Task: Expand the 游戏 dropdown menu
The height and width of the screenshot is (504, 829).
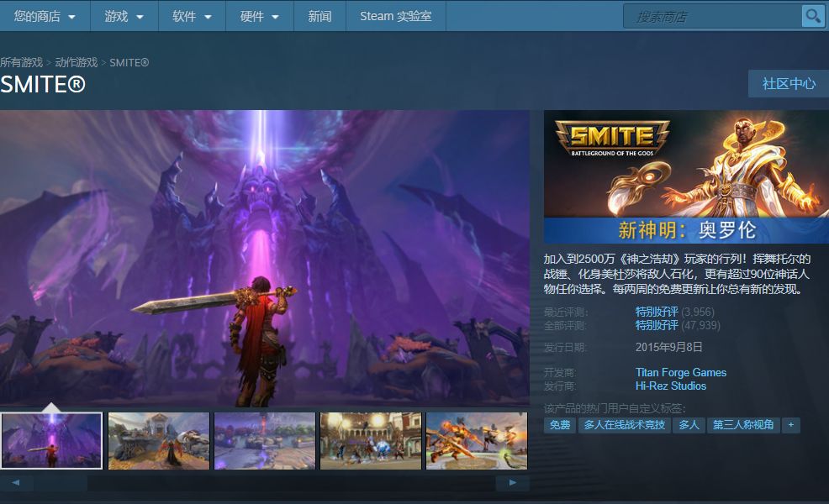Action: click(124, 16)
